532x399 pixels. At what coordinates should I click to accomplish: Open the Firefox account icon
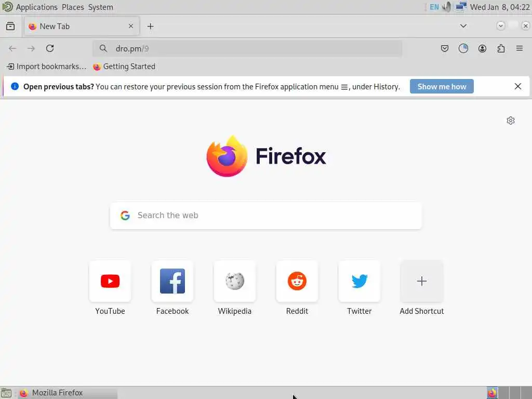[x=482, y=48]
